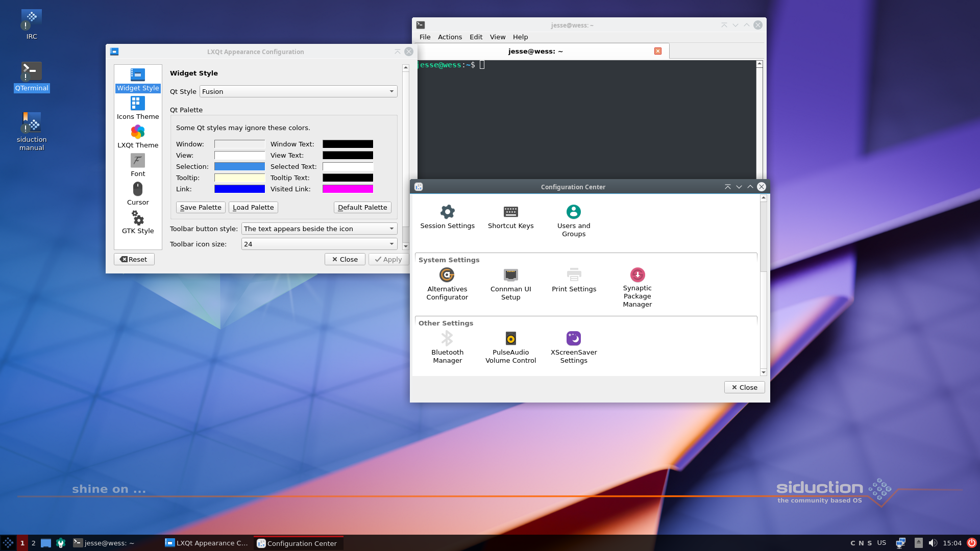
Task: Click the power button in taskbar
Action: point(971,543)
